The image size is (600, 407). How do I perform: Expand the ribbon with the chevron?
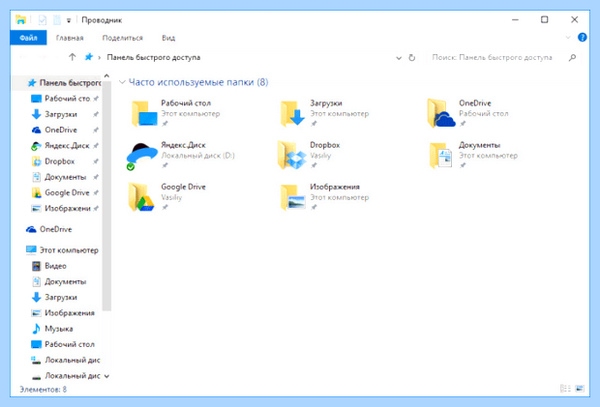[x=568, y=37]
